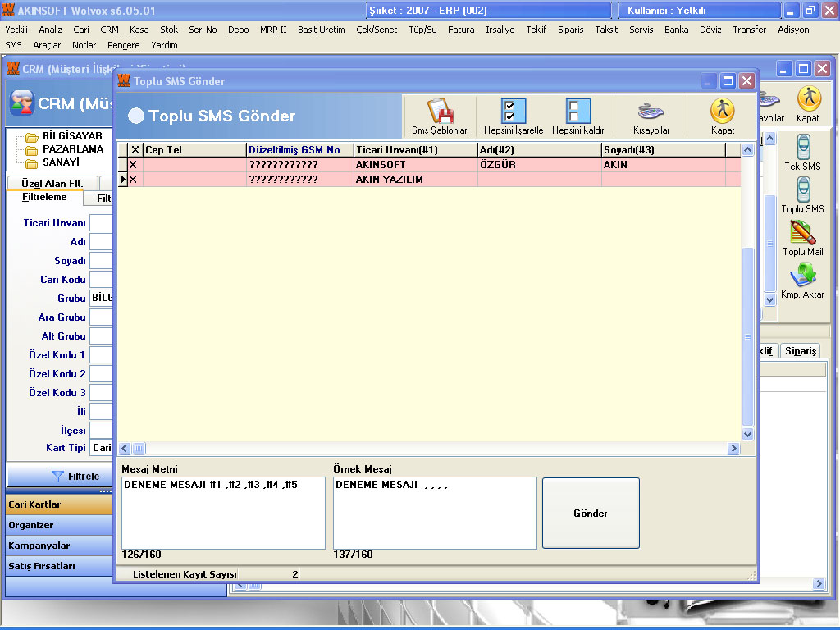
Task: Open the Organizer section
Action: point(59,525)
